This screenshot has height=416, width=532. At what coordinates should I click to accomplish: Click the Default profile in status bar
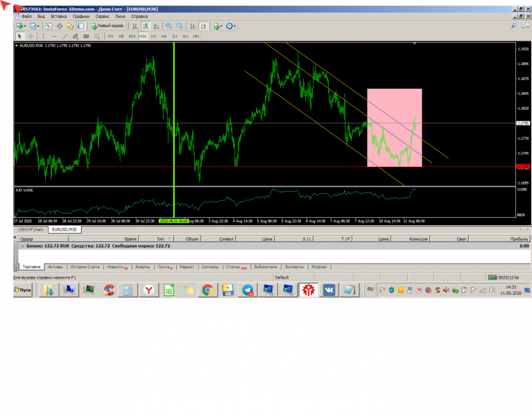click(x=282, y=277)
